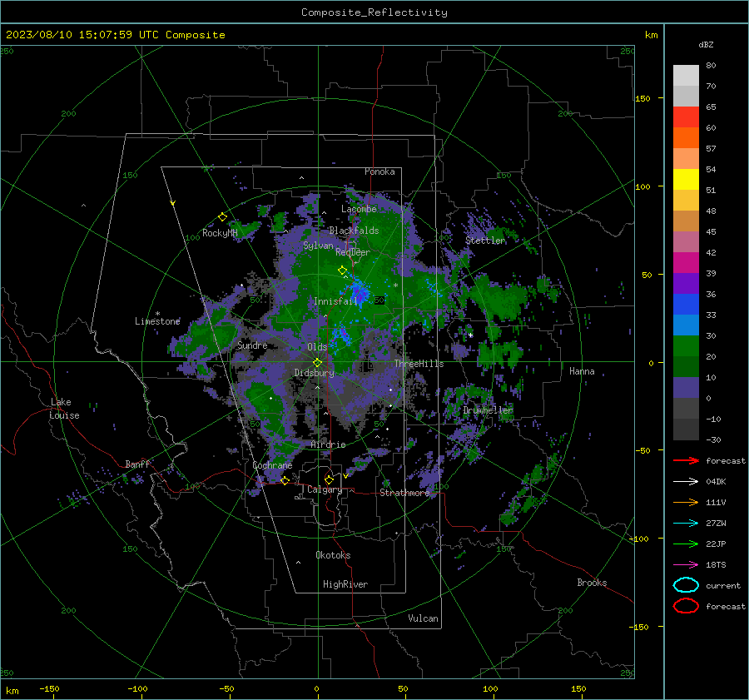Image resolution: width=749 pixels, height=700 pixels.
Task: Click the Cochrane town label
Action: click(x=272, y=465)
